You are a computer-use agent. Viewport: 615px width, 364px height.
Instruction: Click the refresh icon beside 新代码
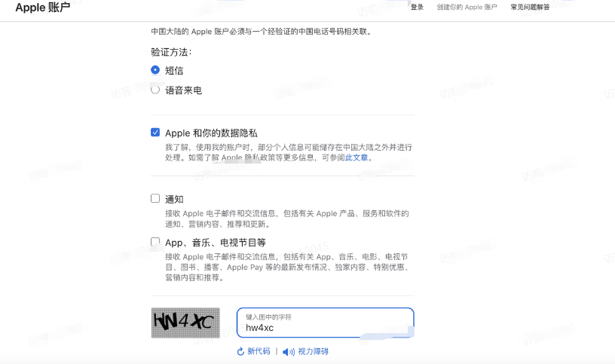[240, 351]
